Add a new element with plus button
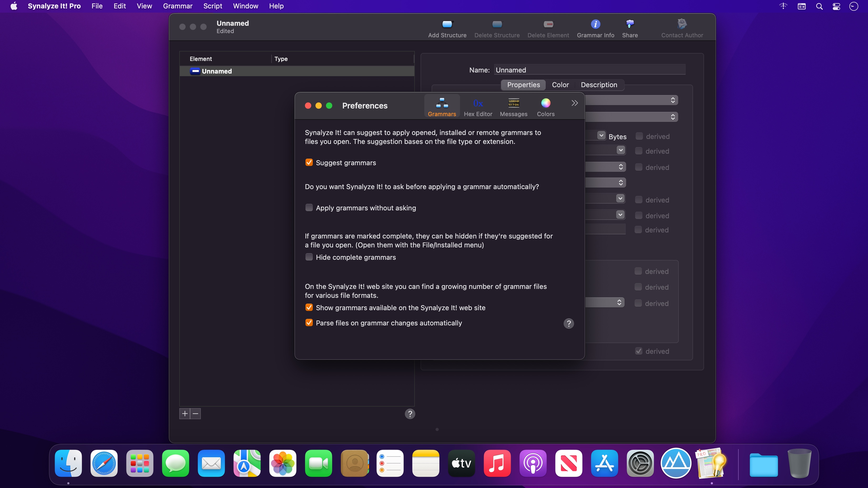This screenshot has height=488, width=868. point(185,414)
